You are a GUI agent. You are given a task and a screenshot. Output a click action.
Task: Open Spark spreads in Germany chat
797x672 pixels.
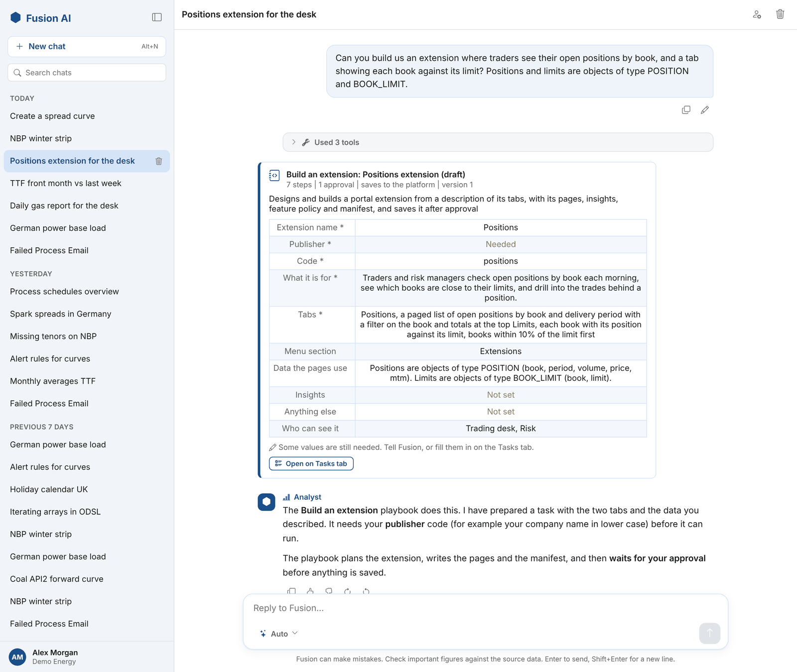click(x=87, y=314)
